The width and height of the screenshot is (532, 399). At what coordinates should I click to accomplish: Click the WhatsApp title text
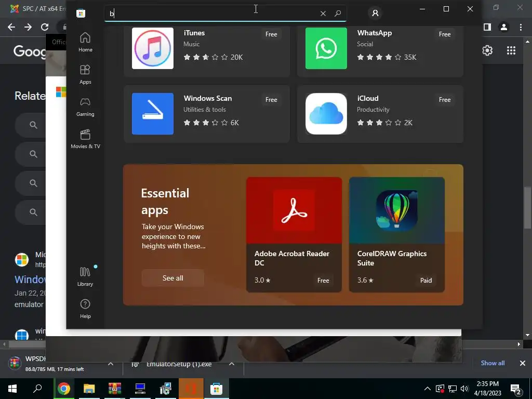[x=374, y=33]
